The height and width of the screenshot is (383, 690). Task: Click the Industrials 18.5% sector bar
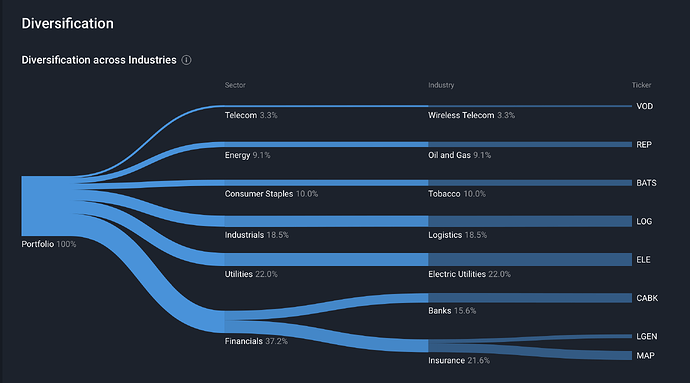pos(326,221)
